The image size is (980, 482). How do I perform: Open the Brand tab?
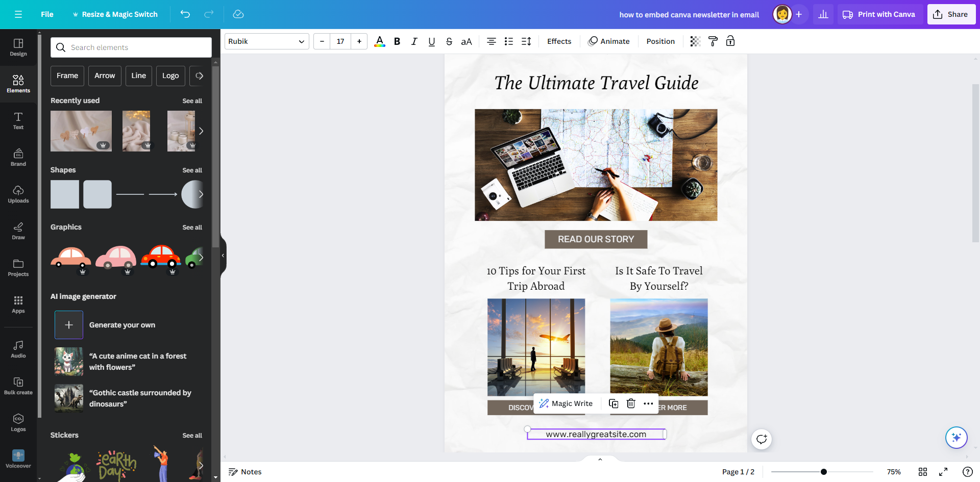click(18, 158)
